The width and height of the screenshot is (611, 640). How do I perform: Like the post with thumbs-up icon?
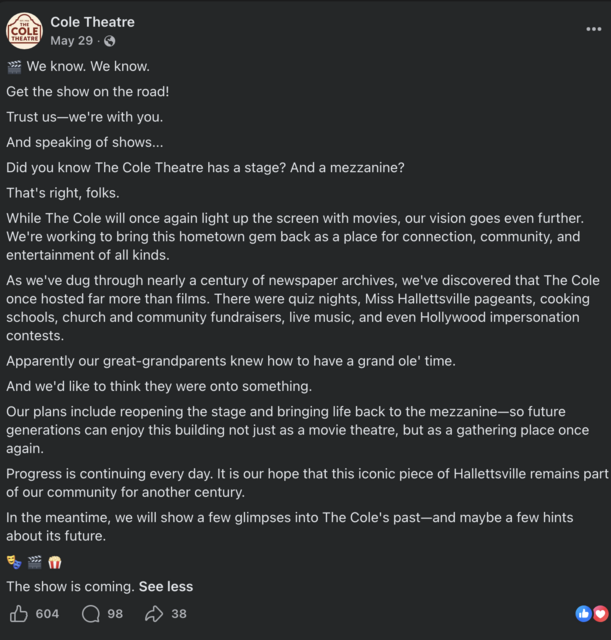click(19, 613)
